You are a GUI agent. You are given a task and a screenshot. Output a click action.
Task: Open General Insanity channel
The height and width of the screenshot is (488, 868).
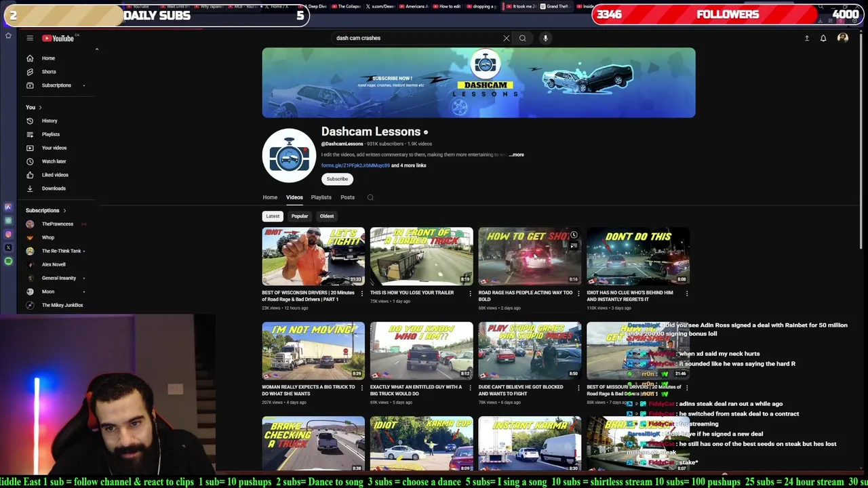[x=59, y=278]
